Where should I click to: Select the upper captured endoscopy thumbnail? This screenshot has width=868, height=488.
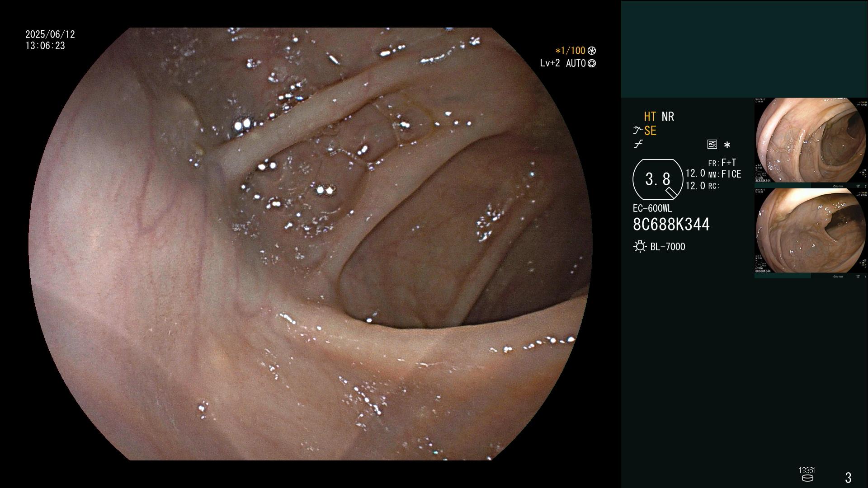click(811, 141)
